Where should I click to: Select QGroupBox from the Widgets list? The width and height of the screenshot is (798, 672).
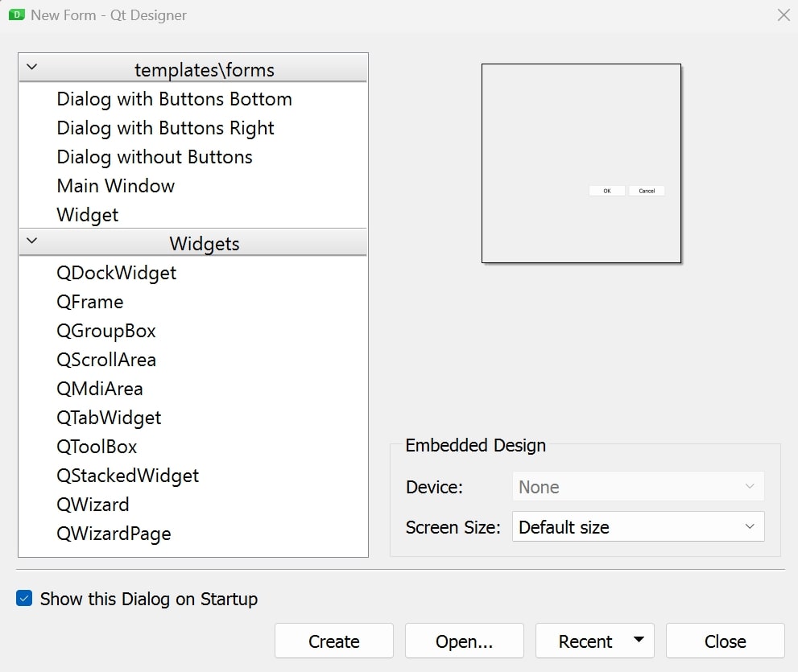(x=106, y=331)
